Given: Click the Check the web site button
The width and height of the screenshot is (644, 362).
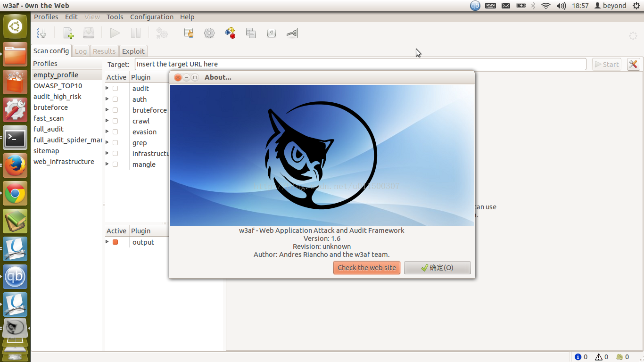Looking at the screenshot, I should click(x=366, y=268).
